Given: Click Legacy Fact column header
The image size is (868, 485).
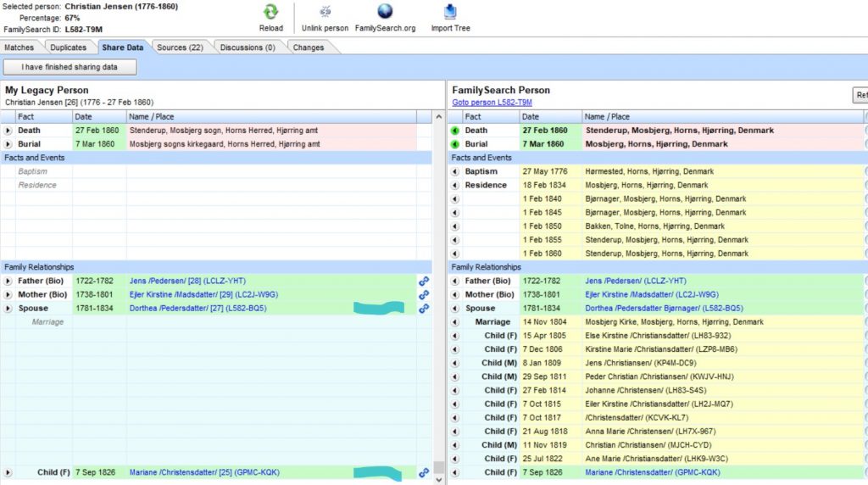Looking at the screenshot, I should [44, 117].
